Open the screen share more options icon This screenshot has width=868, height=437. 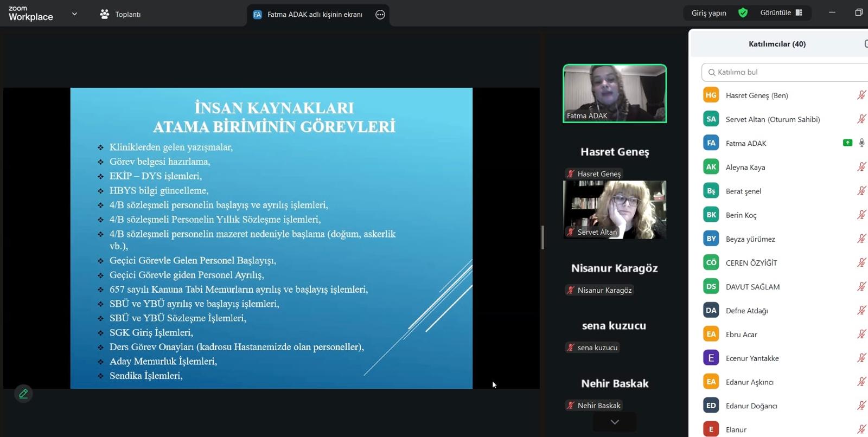coord(380,15)
